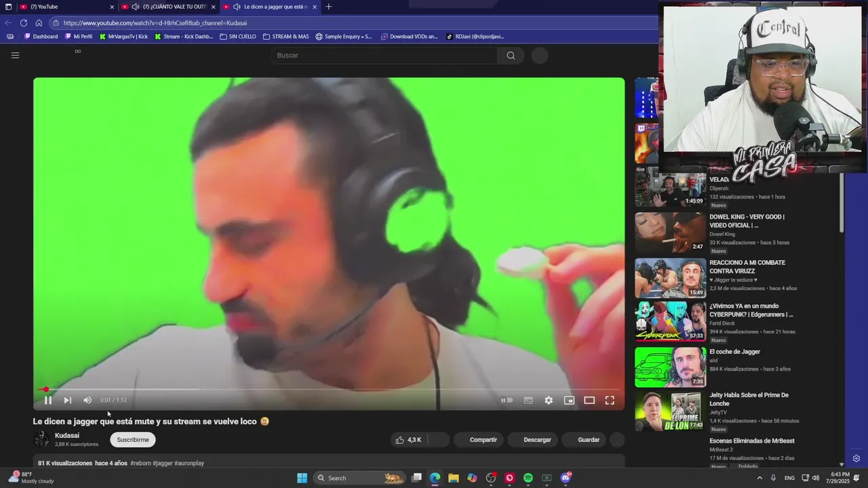The height and width of the screenshot is (488, 868).
Task: Open El coche de Jagger video
Action: point(734,352)
